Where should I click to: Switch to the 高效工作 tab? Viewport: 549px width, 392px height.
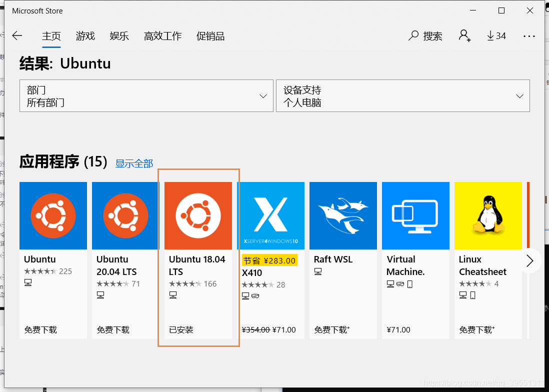pyautogui.click(x=163, y=36)
